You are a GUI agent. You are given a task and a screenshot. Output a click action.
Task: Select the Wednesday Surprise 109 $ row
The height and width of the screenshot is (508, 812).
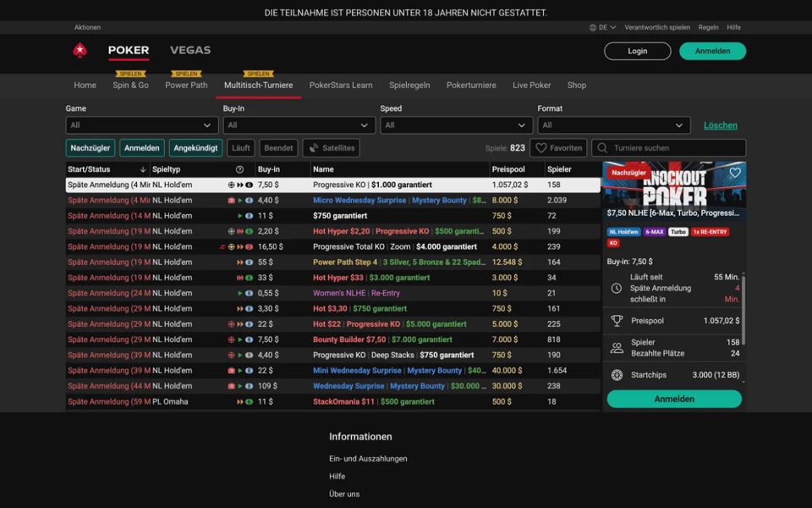point(333,386)
